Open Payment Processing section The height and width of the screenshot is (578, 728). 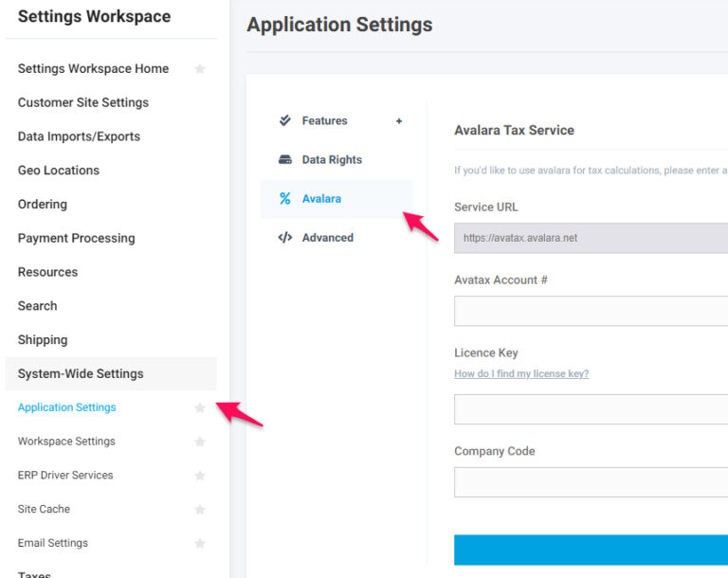tap(76, 238)
